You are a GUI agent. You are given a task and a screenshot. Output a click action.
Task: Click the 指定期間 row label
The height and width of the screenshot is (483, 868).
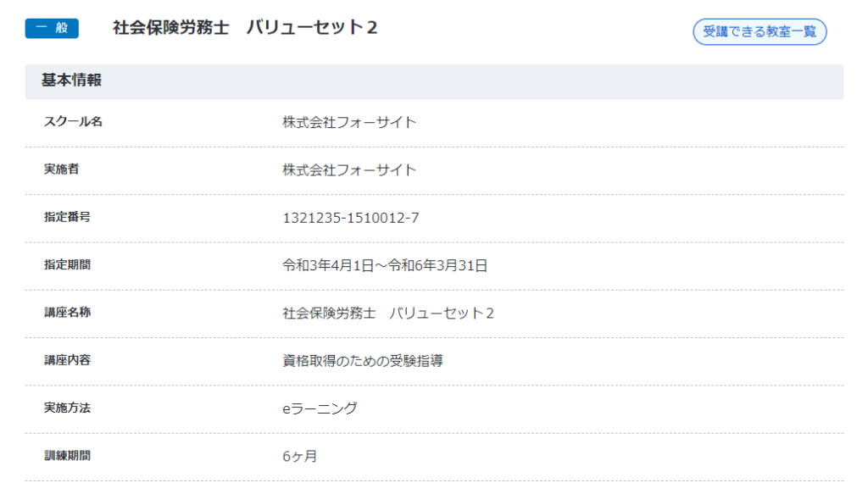(x=67, y=265)
